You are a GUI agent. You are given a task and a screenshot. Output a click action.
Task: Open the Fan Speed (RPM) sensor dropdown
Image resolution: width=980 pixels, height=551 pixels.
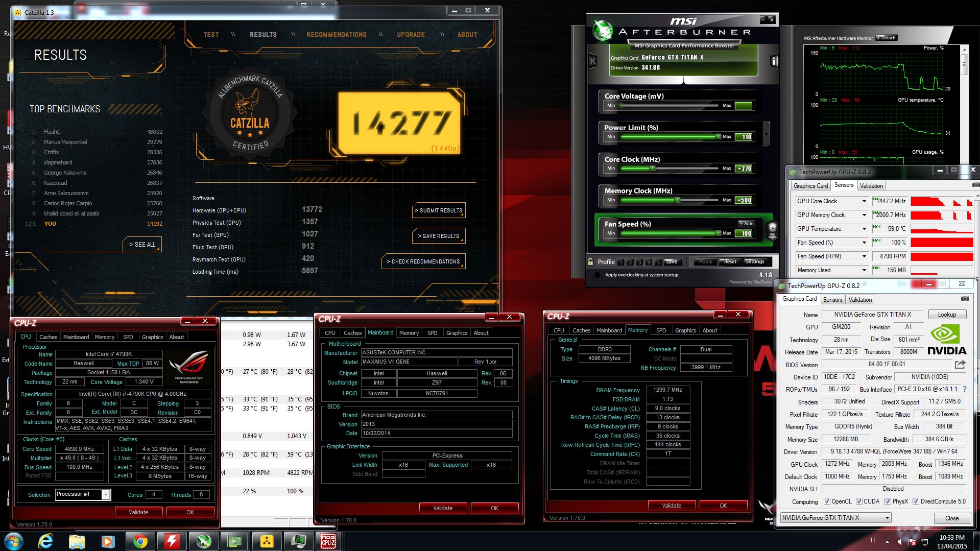tap(864, 256)
